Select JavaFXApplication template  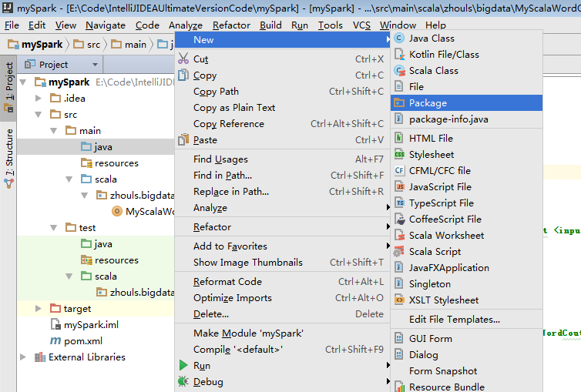pyautogui.click(x=466, y=268)
